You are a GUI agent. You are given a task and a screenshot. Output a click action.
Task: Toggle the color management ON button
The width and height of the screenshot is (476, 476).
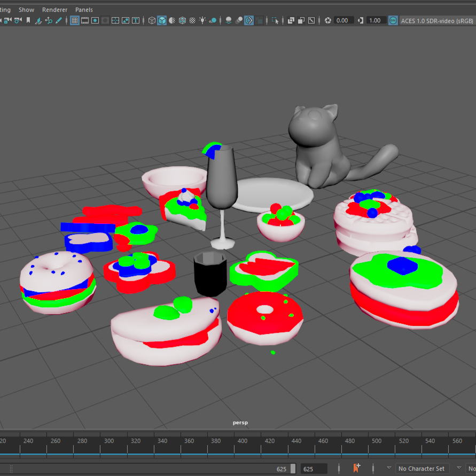coord(393,20)
